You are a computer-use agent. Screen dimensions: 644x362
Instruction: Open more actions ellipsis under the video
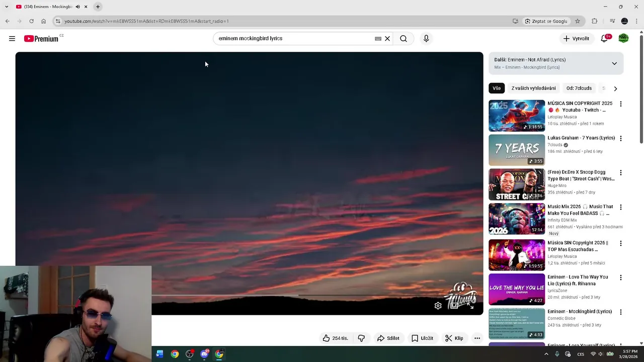tap(477, 338)
